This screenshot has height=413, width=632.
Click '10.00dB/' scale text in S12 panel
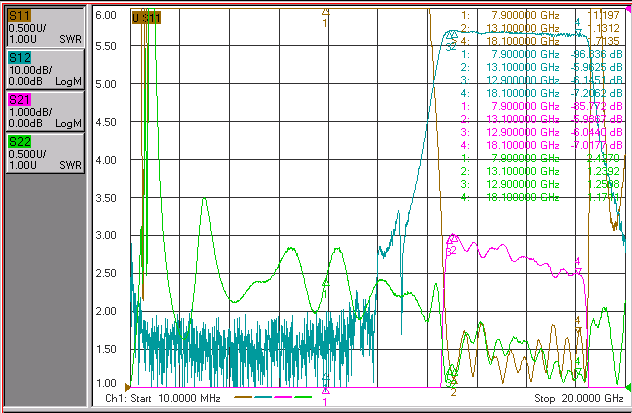tap(30, 70)
